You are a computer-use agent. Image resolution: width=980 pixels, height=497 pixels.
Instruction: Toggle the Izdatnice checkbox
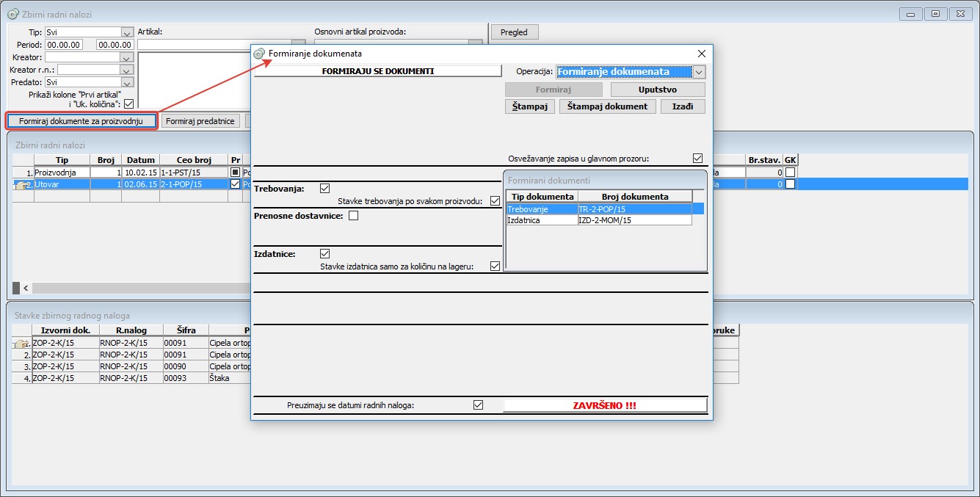[x=325, y=254]
